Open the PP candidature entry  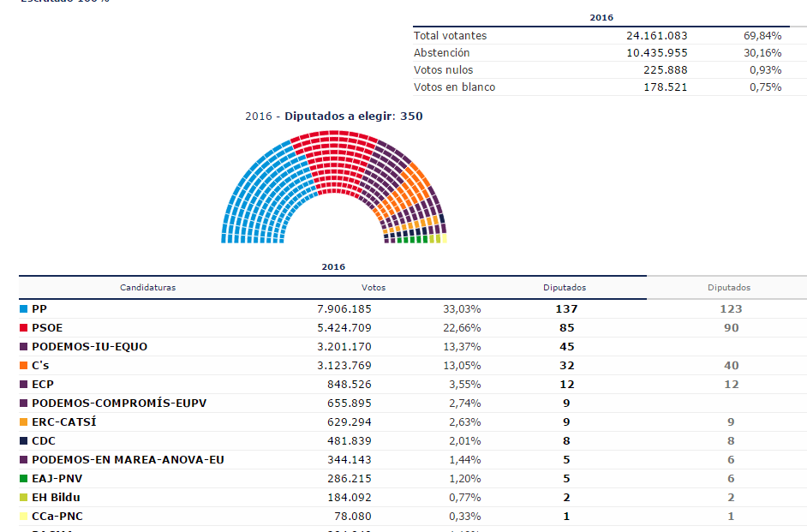pos(41,308)
